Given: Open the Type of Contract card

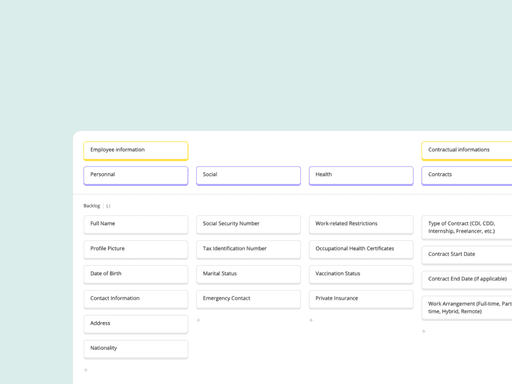Looking at the screenshot, I should (467, 227).
